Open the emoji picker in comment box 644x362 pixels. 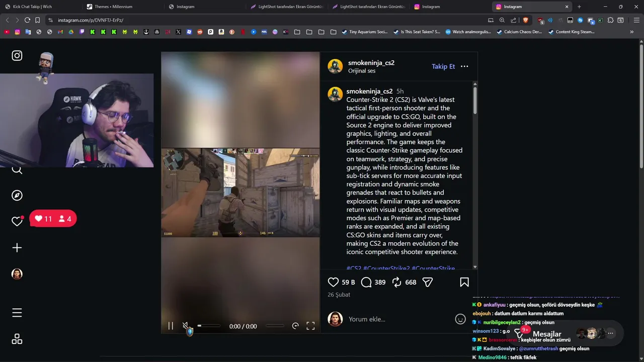tap(460, 319)
